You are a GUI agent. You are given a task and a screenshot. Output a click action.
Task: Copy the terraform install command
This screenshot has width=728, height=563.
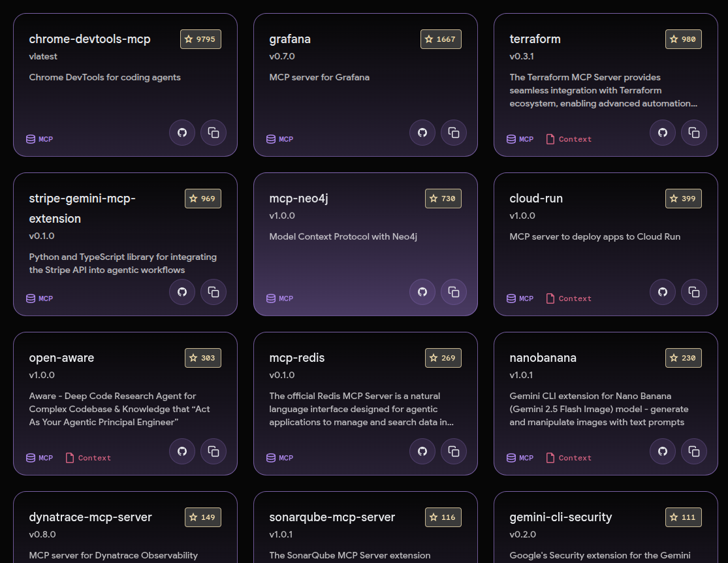694,133
